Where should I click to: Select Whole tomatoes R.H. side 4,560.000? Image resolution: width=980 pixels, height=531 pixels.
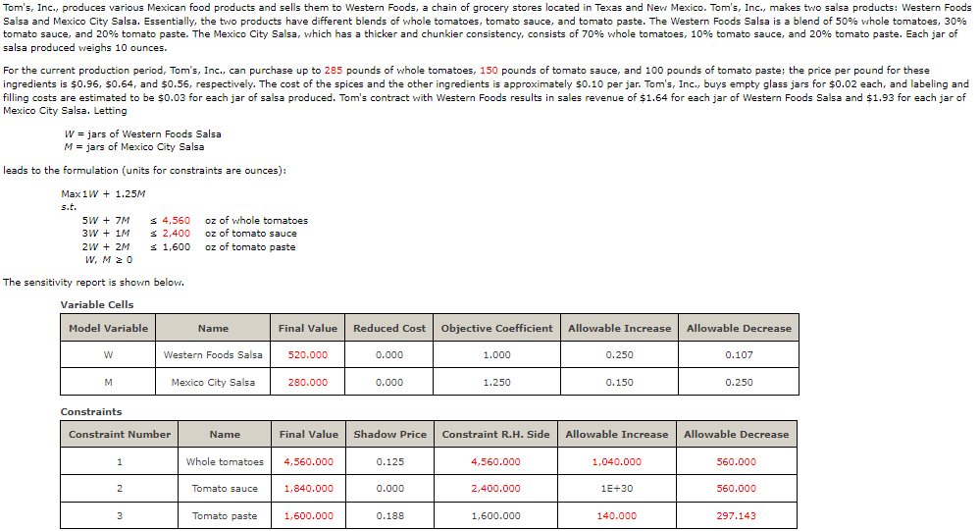point(495,461)
